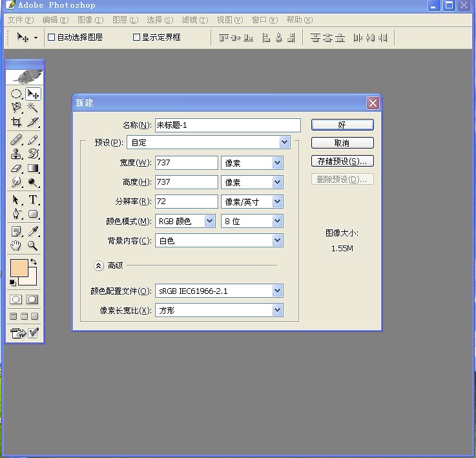
Task: Open the 帮助(H) menu
Action: [x=300, y=20]
